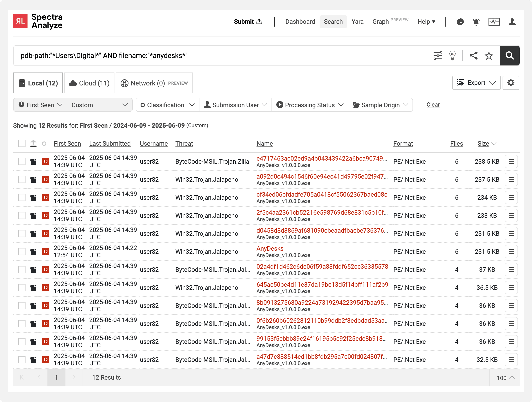Check the select-all checkbox in header row
Viewport: 532px width, 402px height.
(22, 143)
